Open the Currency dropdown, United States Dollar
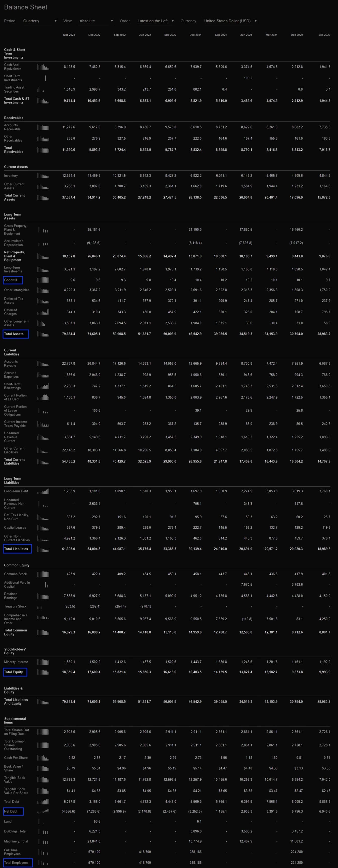Screen dimensions: 338x868 [230, 21]
